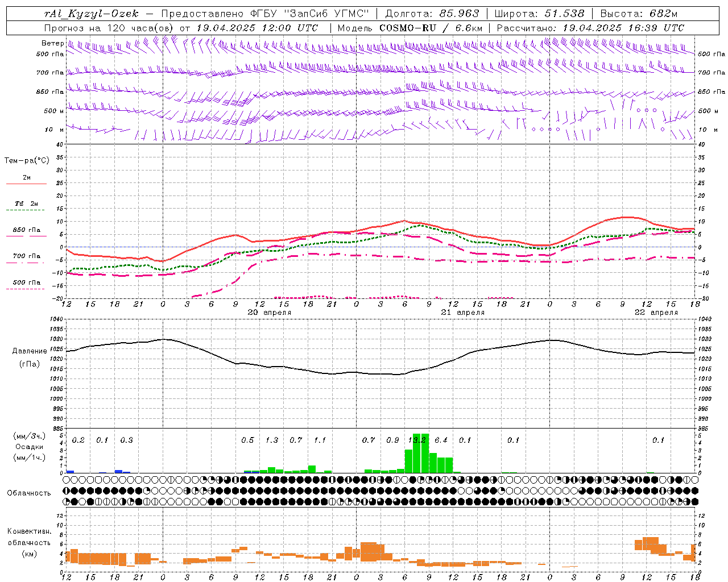Click the 10 м wind level label on left

[54, 130]
